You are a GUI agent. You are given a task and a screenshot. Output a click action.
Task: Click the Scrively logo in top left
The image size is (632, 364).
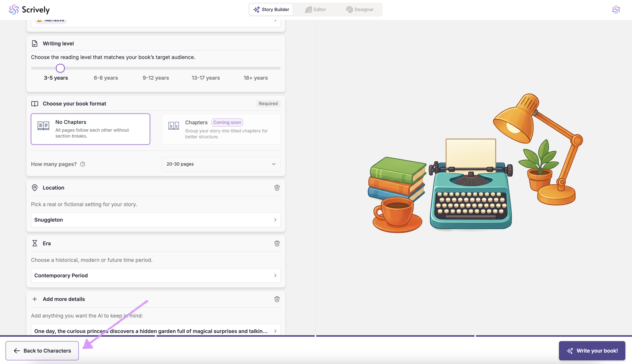29,10
